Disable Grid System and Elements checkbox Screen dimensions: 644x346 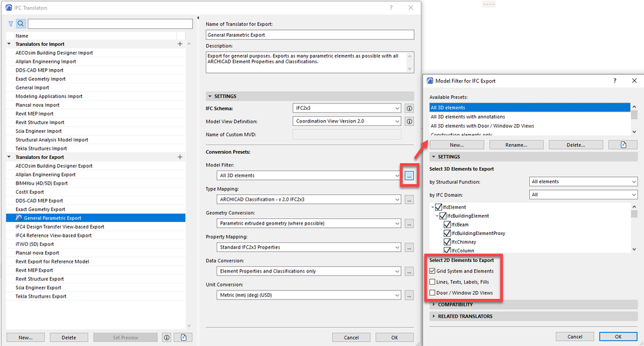pos(432,271)
